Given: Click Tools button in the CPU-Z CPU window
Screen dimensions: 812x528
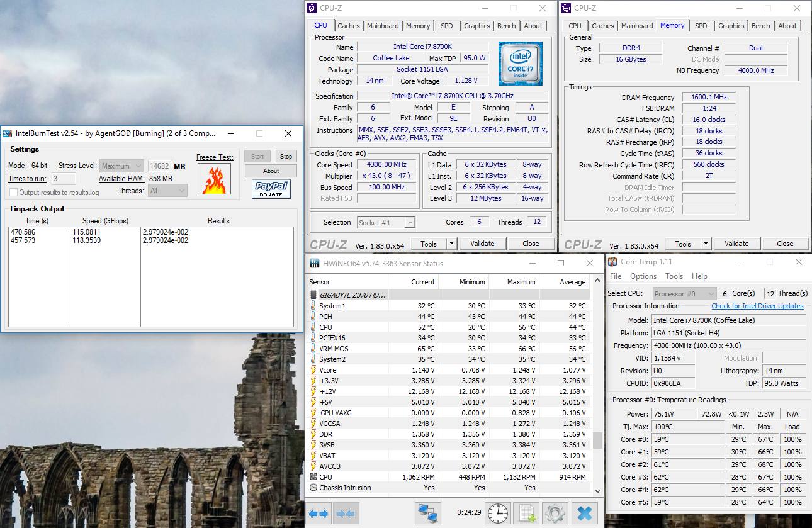Looking at the screenshot, I should coord(429,244).
